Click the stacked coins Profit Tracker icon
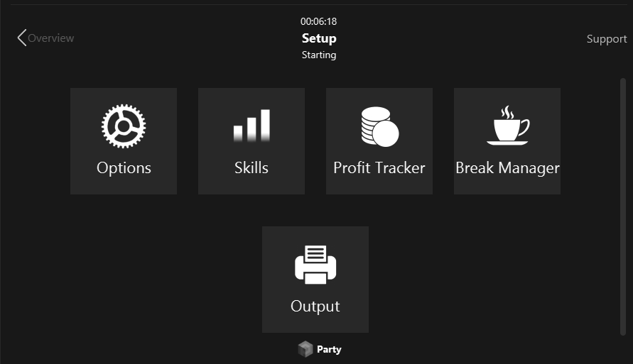The image size is (633, 364). (379, 126)
